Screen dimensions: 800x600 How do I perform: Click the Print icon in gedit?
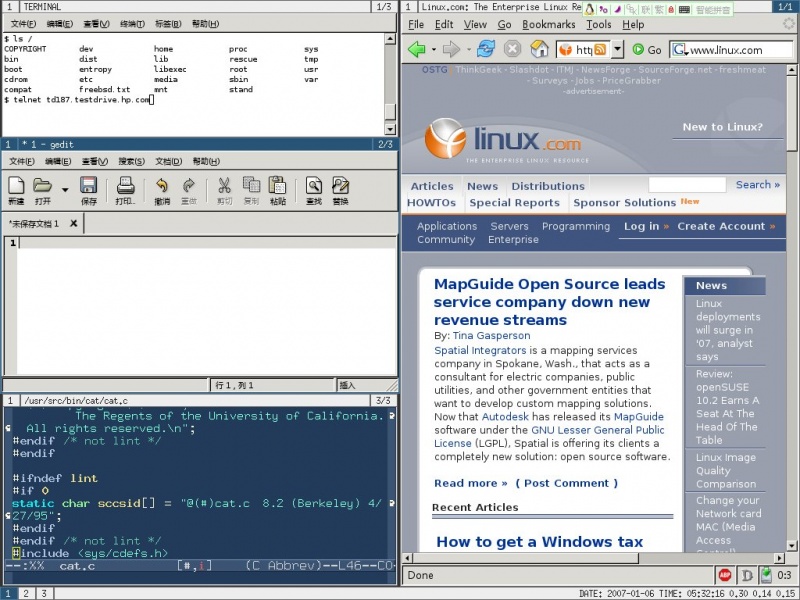pos(126,186)
